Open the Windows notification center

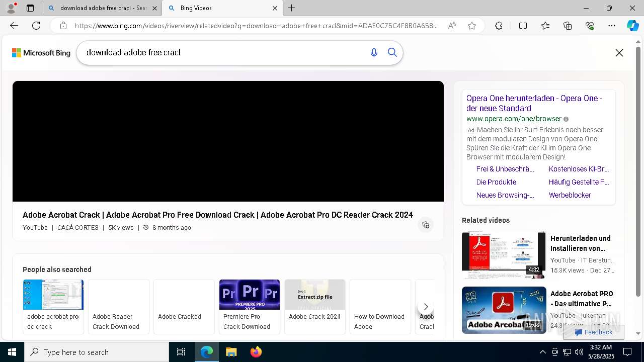point(627,352)
